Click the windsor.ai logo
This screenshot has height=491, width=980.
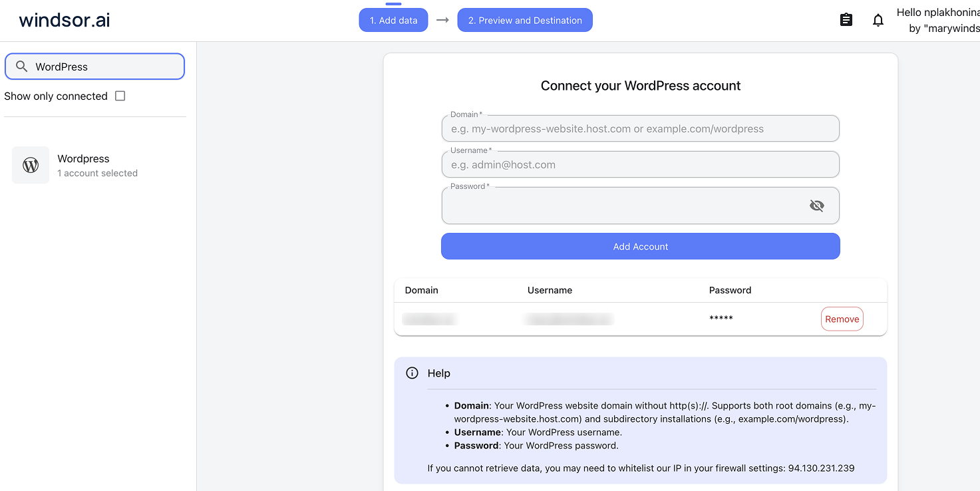63,20
